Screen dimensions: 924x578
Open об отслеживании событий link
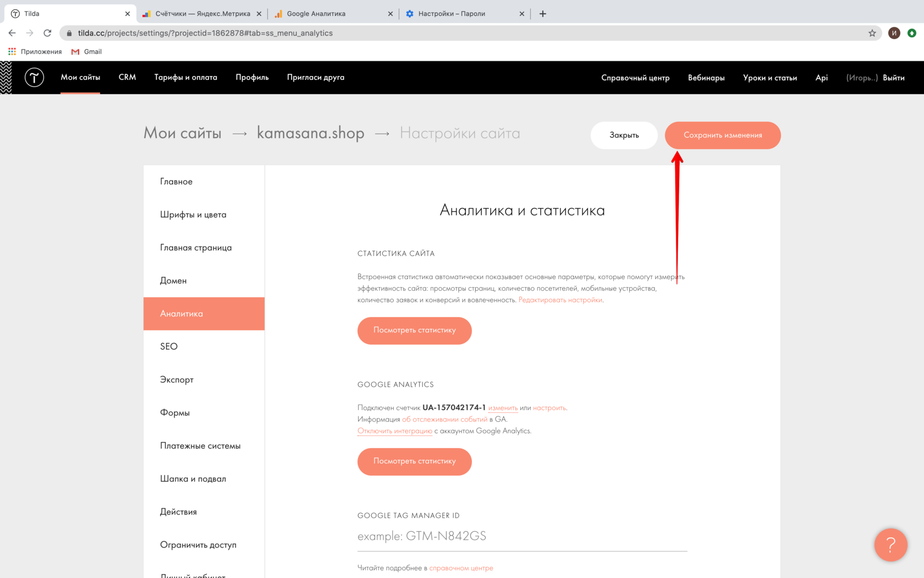pos(444,419)
